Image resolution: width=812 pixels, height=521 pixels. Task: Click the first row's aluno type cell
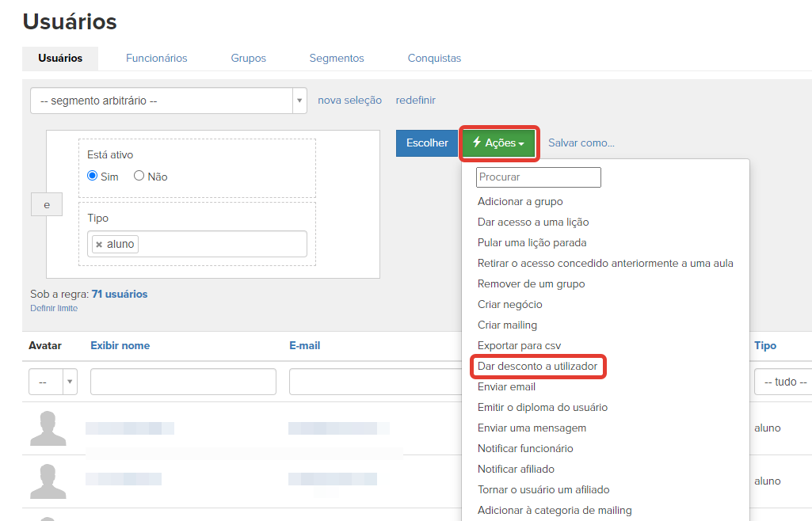(x=768, y=428)
